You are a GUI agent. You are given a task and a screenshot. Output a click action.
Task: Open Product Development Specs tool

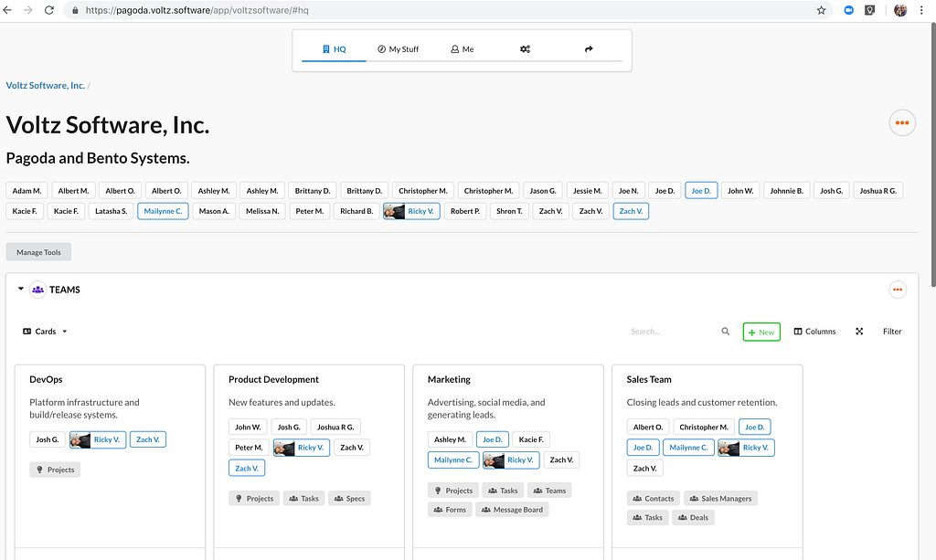coord(349,499)
